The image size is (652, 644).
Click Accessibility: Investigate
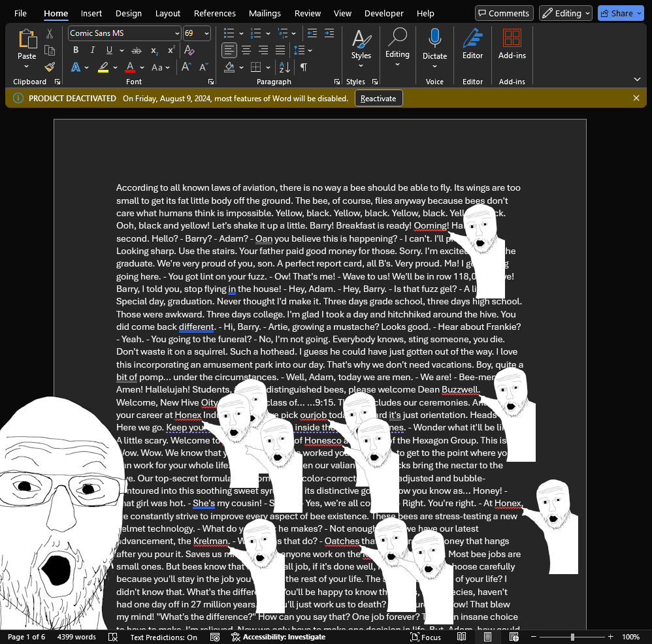click(x=278, y=637)
